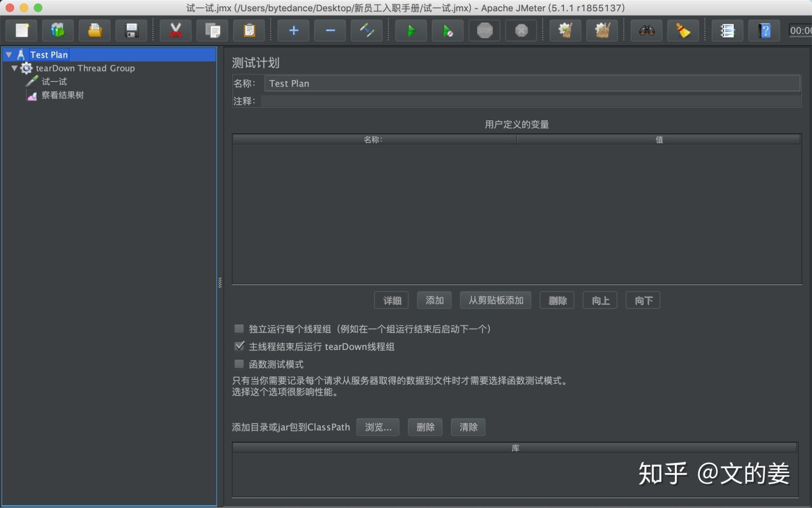Open the Templates icon in toolbar
The width and height of the screenshot is (812, 508).
pyautogui.click(x=58, y=30)
